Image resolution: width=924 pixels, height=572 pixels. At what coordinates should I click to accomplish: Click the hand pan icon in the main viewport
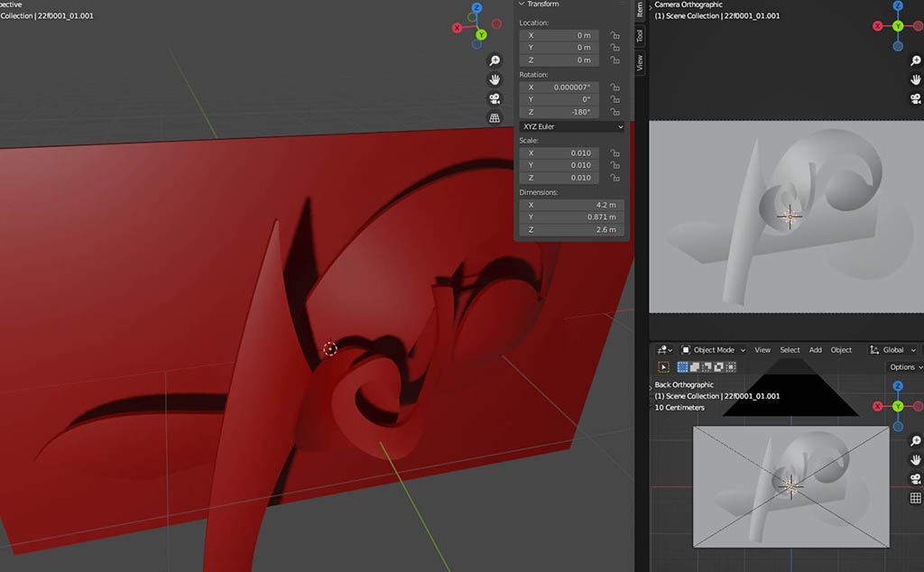[x=494, y=79]
